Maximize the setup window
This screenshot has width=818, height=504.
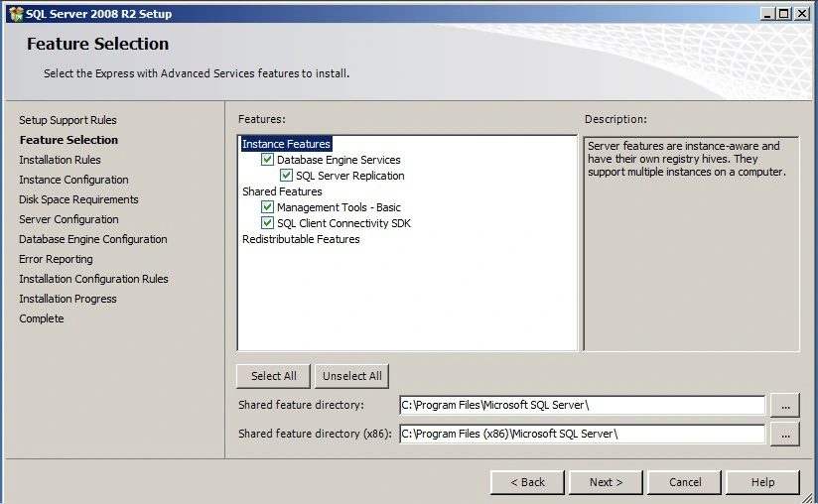pyautogui.click(x=784, y=13)
